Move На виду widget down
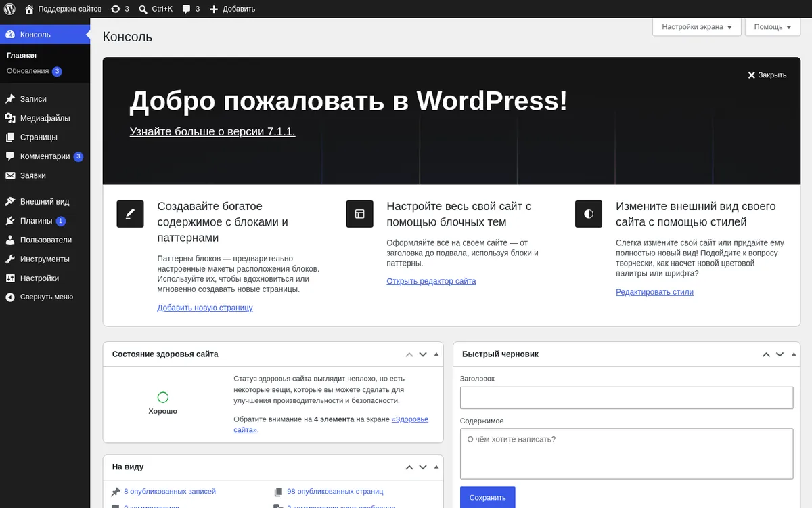 click(423, 467)
